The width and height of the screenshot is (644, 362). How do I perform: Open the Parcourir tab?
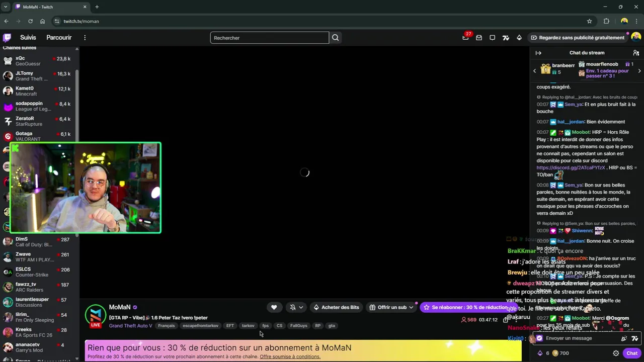pos(59,38)
